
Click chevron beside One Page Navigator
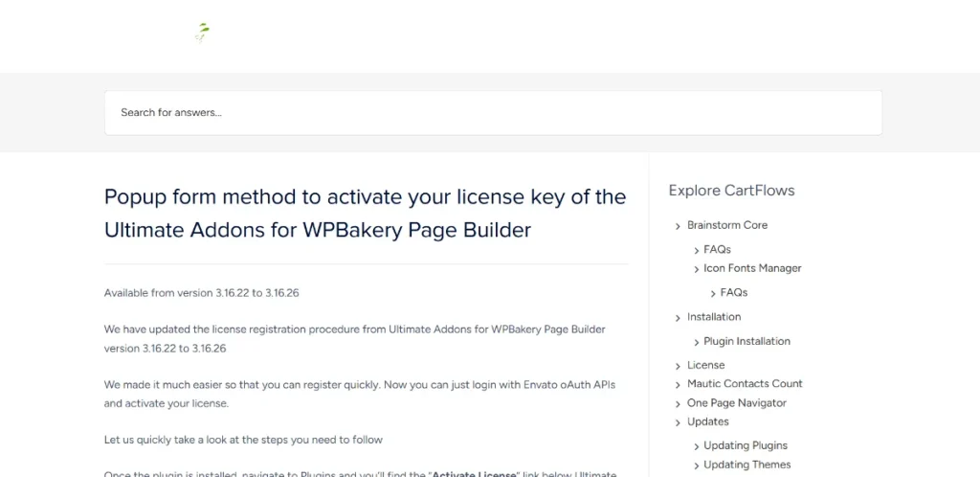(678, 404)
